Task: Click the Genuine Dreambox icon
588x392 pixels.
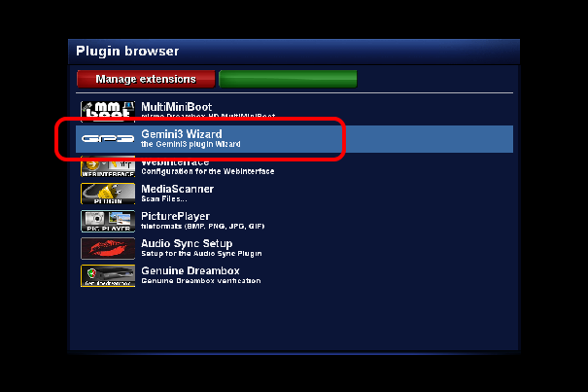Action: pos(108,276)
